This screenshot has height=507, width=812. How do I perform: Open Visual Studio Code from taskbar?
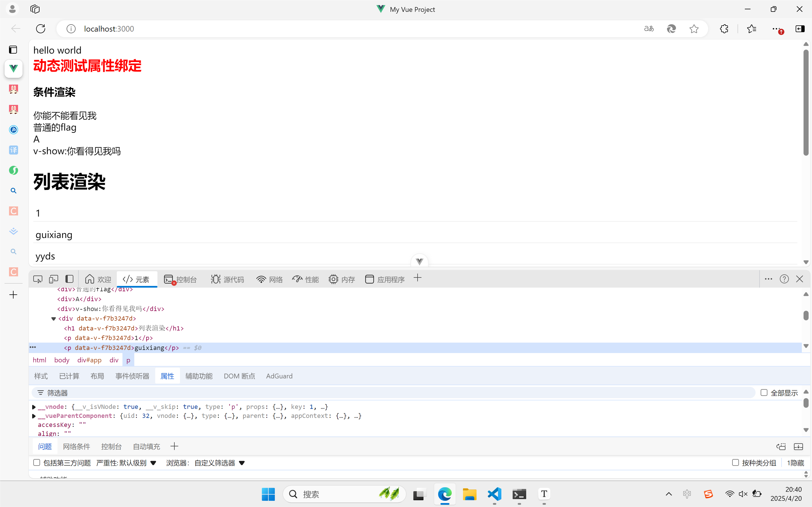click(494, 494)
